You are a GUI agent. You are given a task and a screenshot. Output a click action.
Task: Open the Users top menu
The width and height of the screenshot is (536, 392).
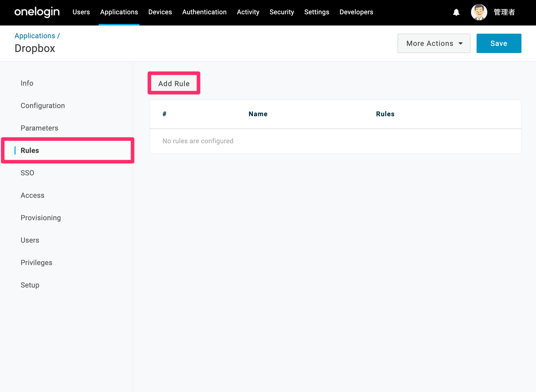click(x=81, y=12)
